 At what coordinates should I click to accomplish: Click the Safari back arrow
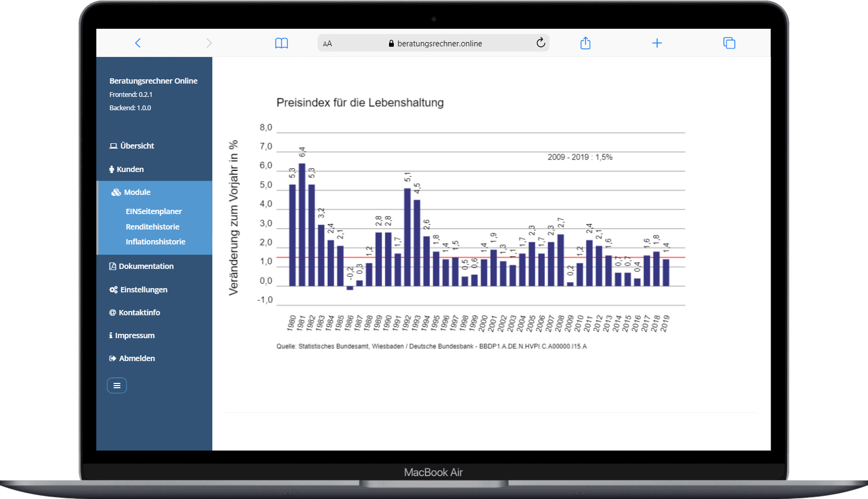[x=138, y=43]
